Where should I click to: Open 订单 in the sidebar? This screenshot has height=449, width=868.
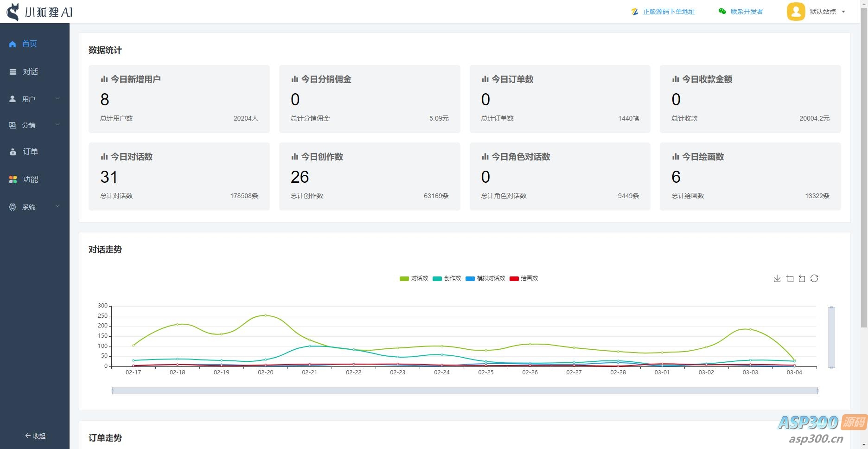(x=30, y=152)
